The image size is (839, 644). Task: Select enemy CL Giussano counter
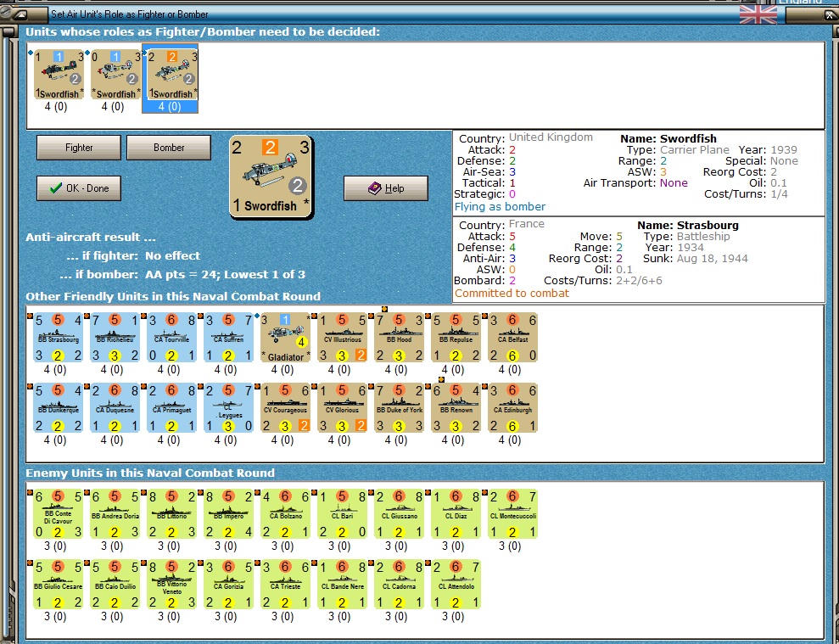coord(400,514)
